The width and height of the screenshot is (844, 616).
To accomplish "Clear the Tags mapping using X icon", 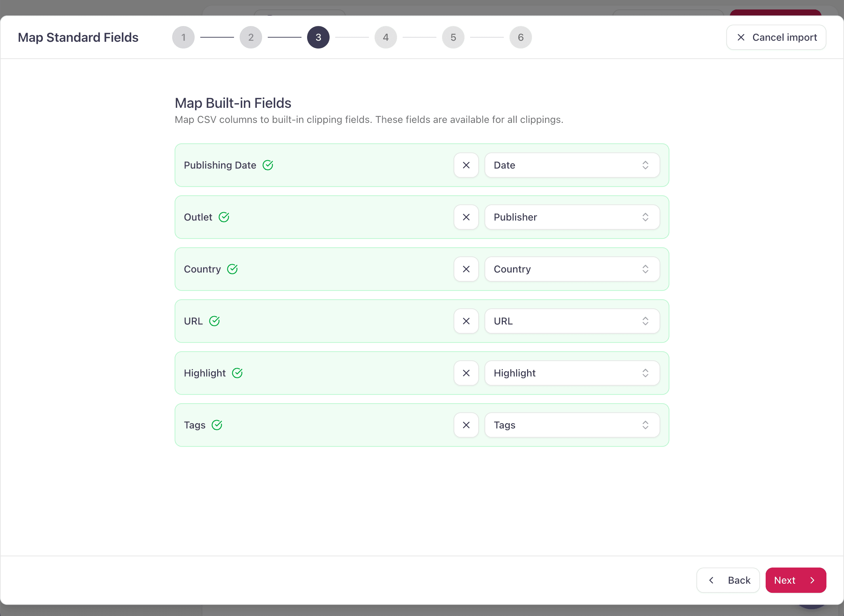I will coord(466,425).
